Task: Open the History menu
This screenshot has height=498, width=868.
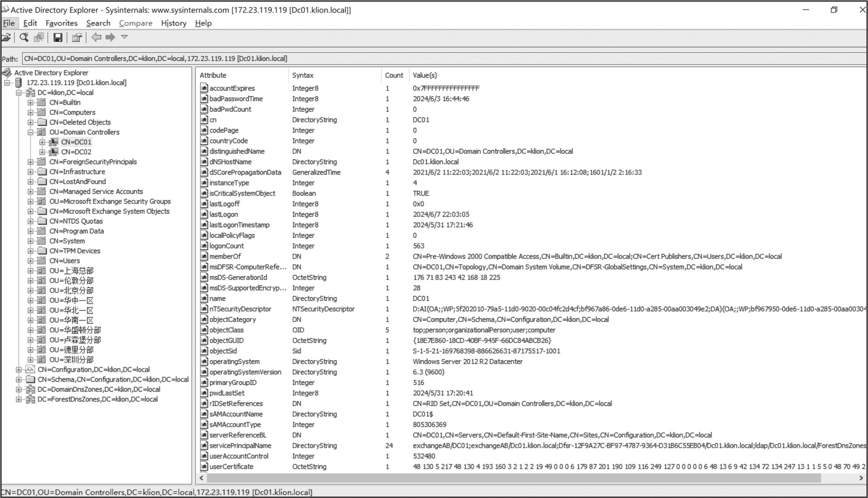Action: [174, 23]
